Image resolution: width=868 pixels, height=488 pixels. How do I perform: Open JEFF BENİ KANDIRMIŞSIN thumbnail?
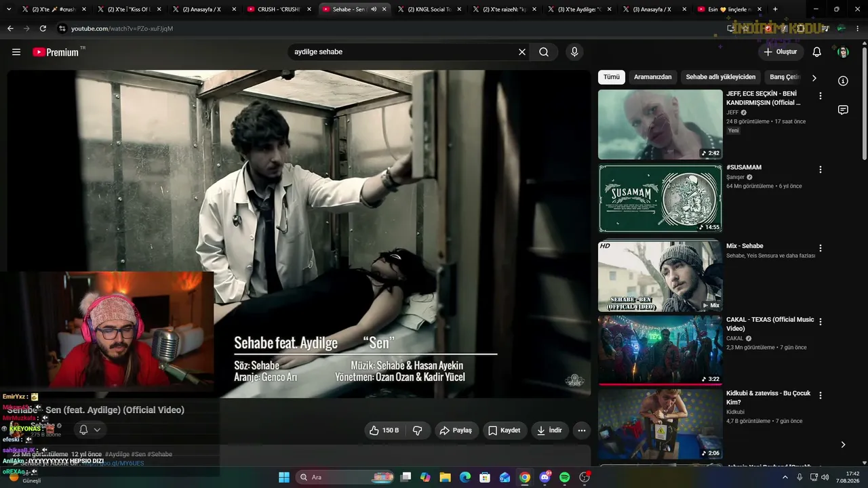coord(660,125)
